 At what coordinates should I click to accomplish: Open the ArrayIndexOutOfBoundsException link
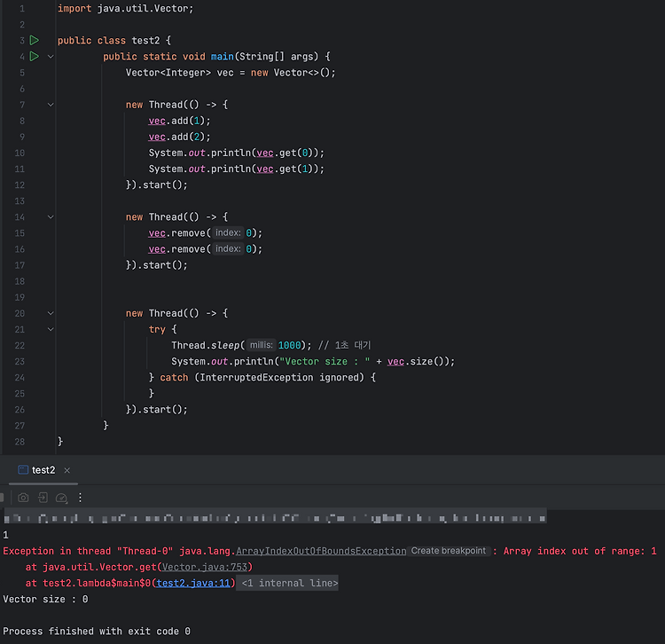[x=321, y=551]
